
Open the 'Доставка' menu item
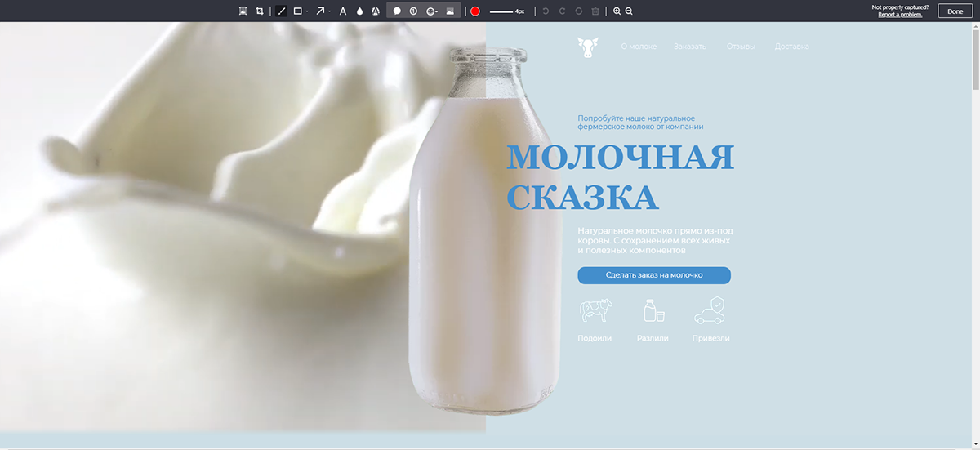792,47
